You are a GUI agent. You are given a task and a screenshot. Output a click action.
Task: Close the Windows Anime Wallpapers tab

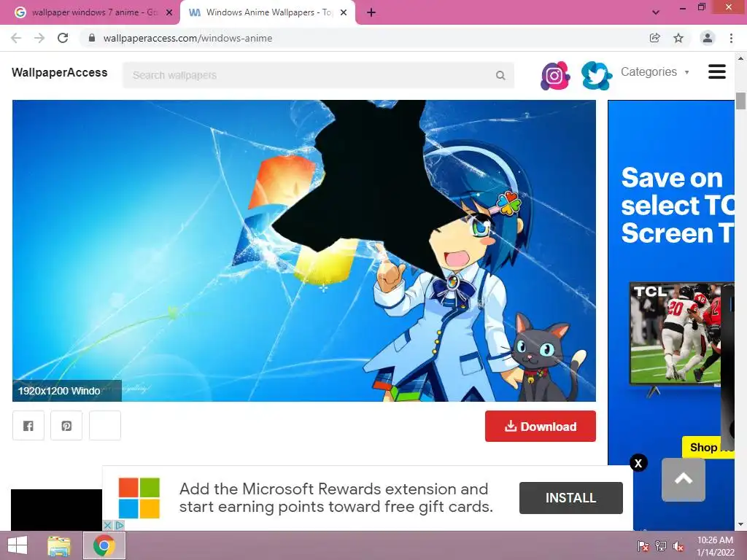coord(344,13)
